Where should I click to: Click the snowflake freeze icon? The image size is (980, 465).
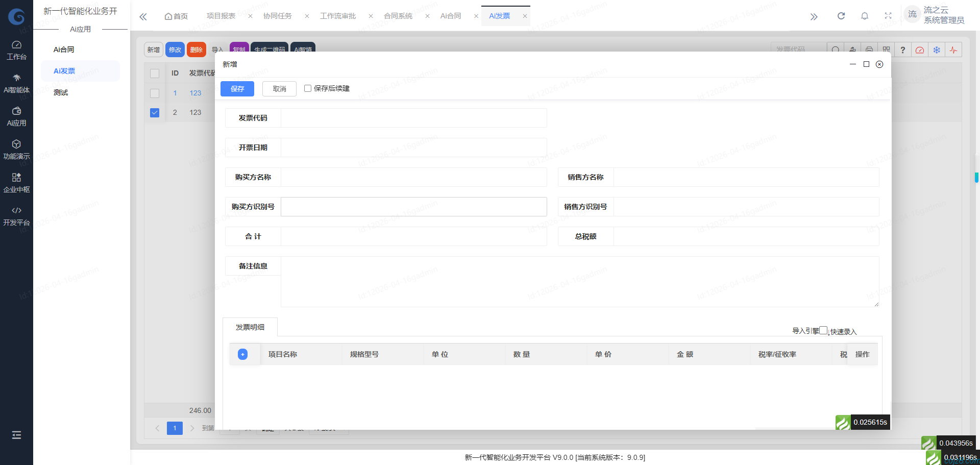tap(937, 50)
